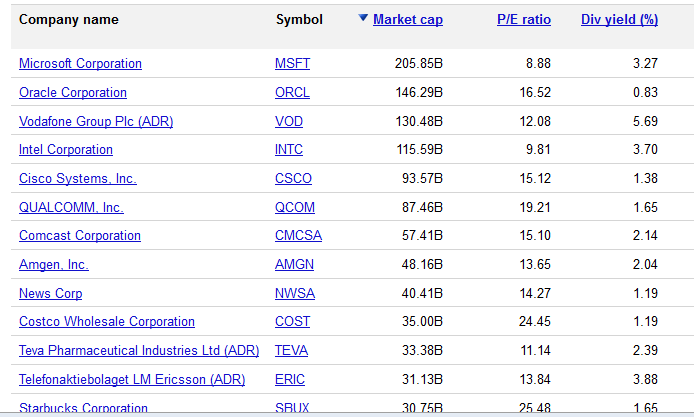Screen dimensions: 694x417
Task: Open Teva Pharmaceutical Industries Ltd (ADR) link
Action: [x=139, y=350]
